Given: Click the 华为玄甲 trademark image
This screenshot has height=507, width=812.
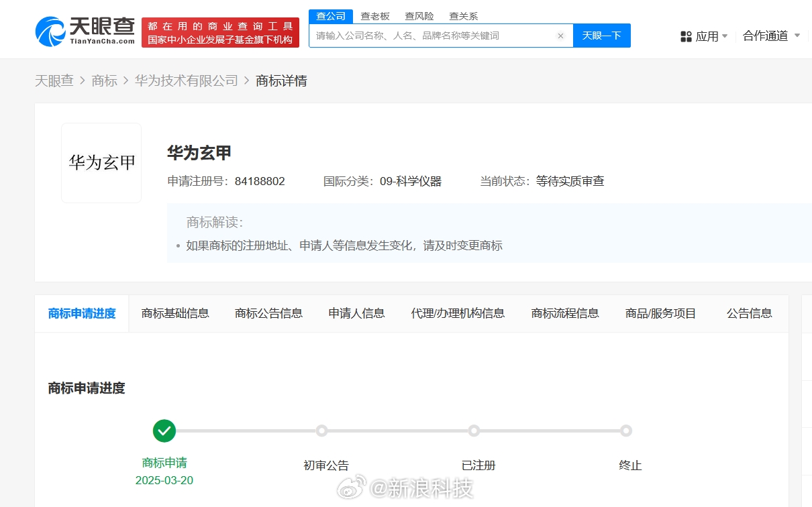Looking at the screenshot, I should pyautogui.click(x=101, y=163).
